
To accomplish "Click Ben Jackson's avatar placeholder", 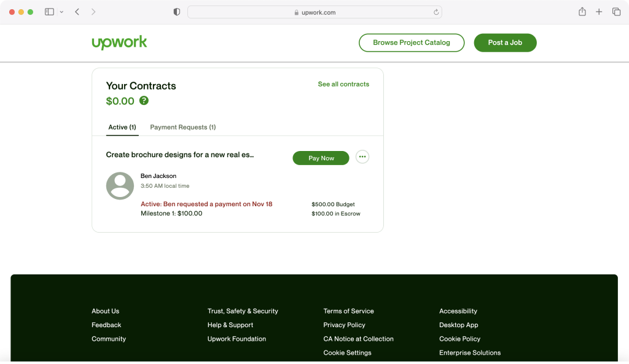I will [120, 185].
